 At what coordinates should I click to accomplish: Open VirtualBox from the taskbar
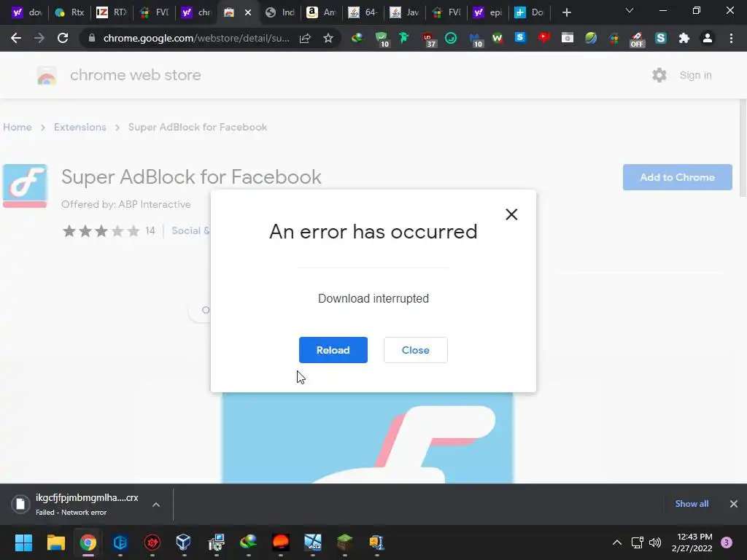click(x=183, y=542)
